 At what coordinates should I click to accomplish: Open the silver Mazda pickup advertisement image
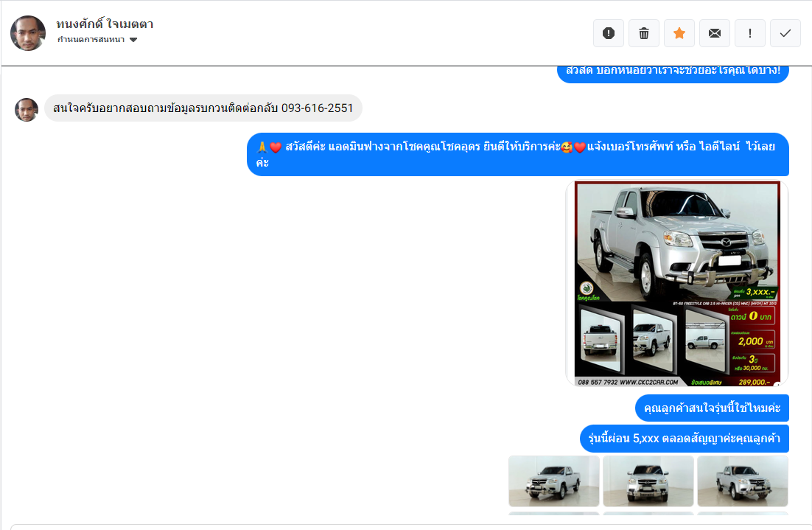[x=677, y=283]
